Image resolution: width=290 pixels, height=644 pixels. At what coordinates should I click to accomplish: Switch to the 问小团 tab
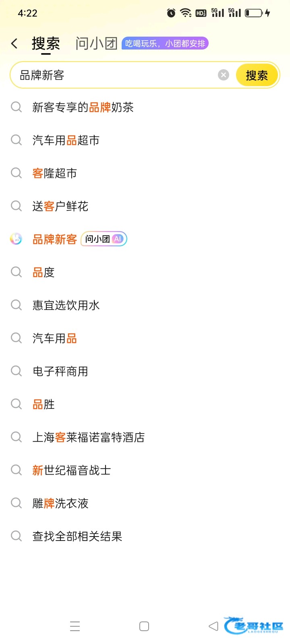click(96, 43)
